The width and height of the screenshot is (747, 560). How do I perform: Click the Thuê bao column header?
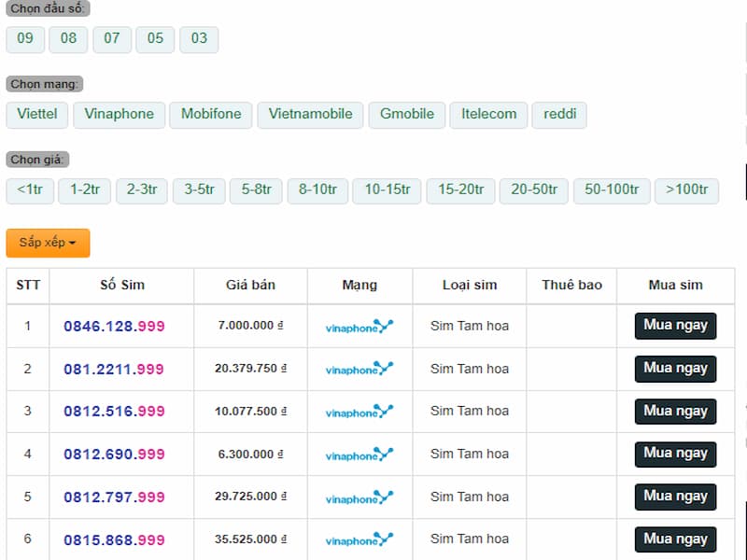(571, 286)
